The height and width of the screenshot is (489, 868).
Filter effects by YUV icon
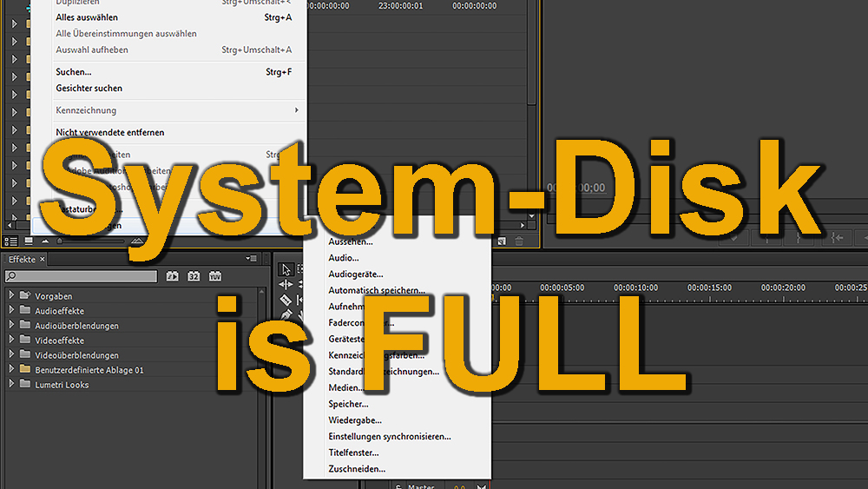click(214, 276)
